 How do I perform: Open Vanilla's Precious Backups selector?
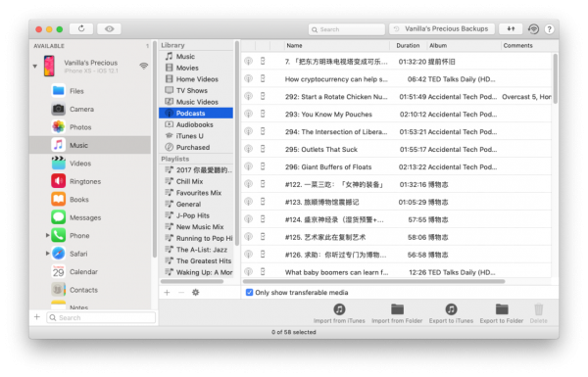point(442,28)
